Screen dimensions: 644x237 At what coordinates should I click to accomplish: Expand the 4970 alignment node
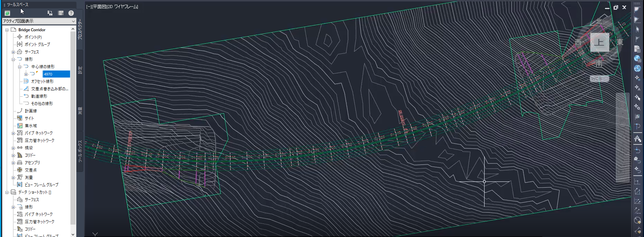(x=26, y=74)
